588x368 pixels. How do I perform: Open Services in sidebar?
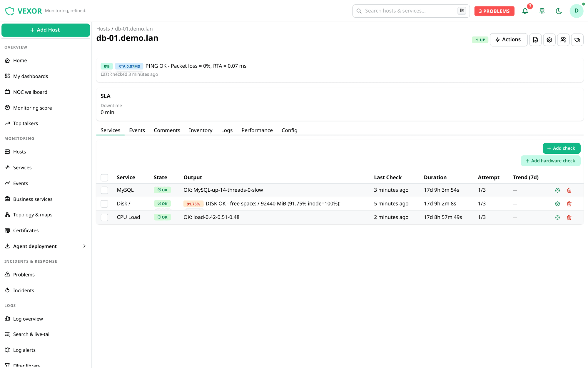[46, 168]
